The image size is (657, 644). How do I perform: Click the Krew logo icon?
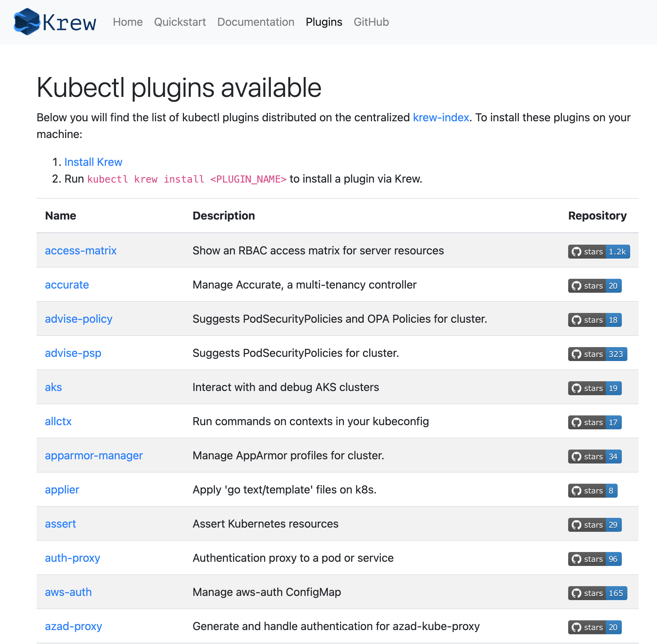point(27,22)
